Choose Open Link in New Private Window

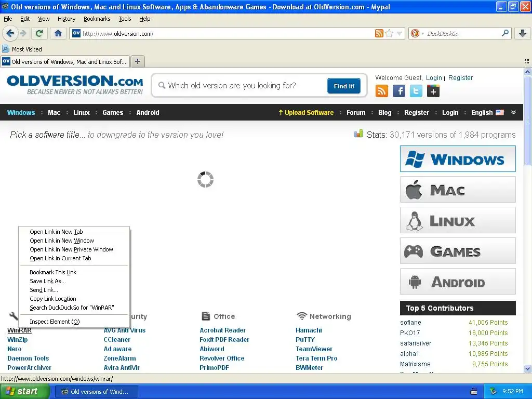coord(74,249)
